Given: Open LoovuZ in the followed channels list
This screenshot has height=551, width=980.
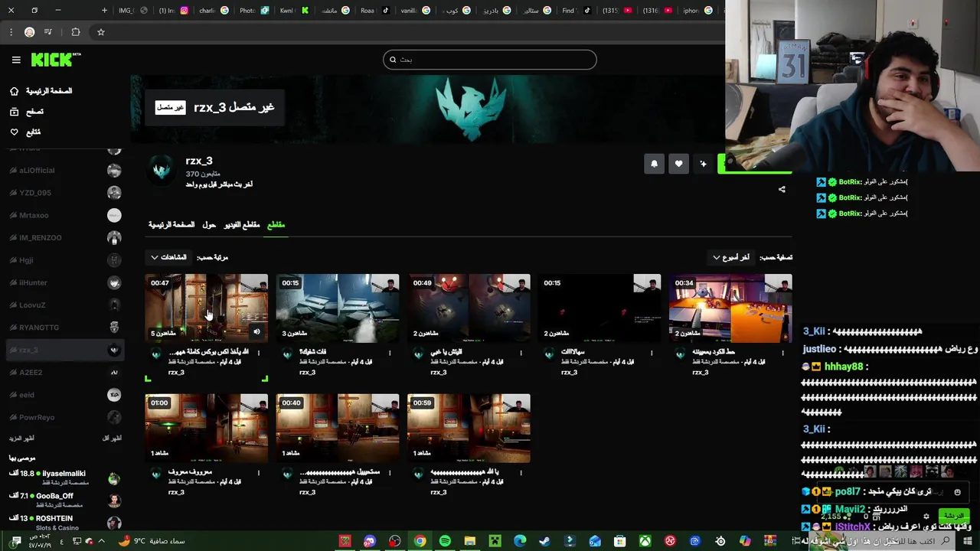Looking at the screenshot, I should point(65,305).
